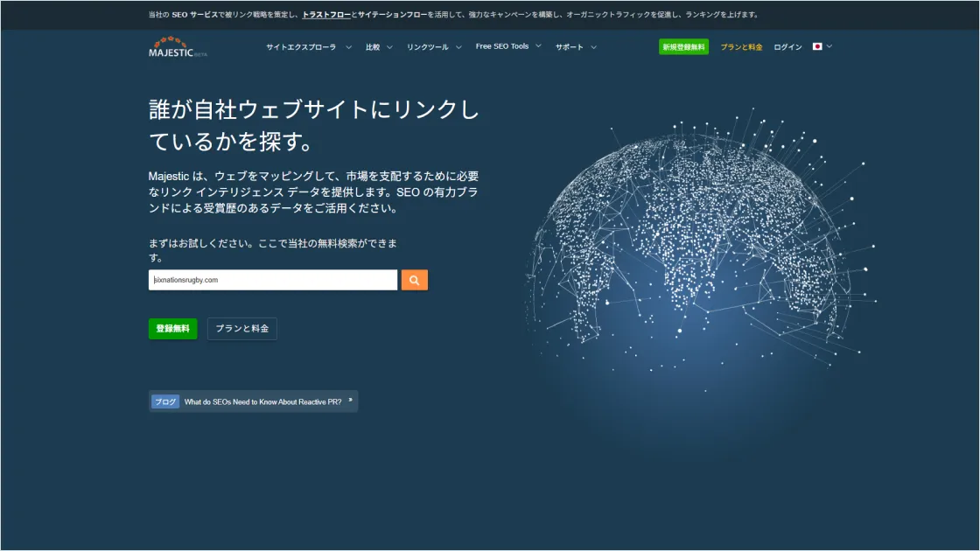Open the language selector chevron
Viewport: 980px width, 551px height.
(x=829, y=46)
